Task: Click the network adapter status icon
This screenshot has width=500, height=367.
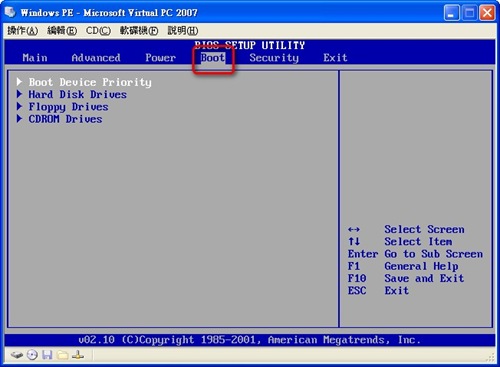Action: click(78, 355)
